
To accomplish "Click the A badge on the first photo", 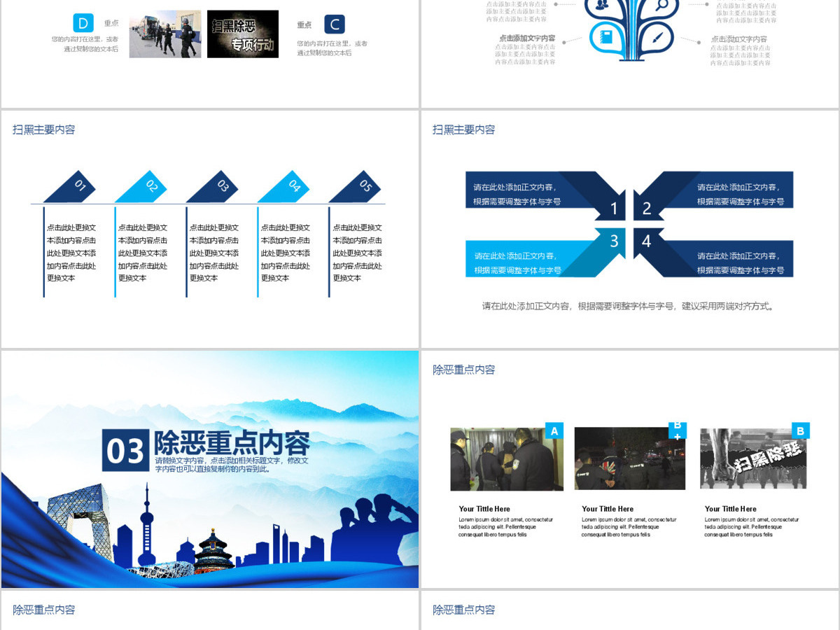I will [x=554, y=431].
